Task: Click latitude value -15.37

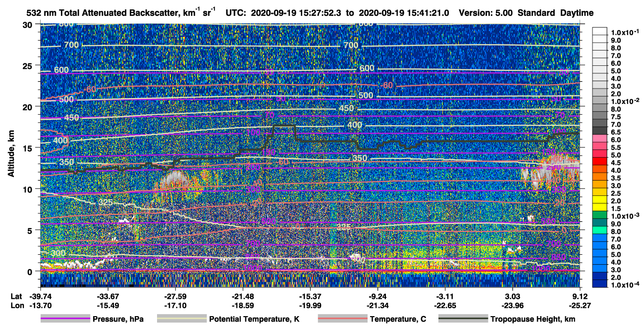Action: click(310, 296)
